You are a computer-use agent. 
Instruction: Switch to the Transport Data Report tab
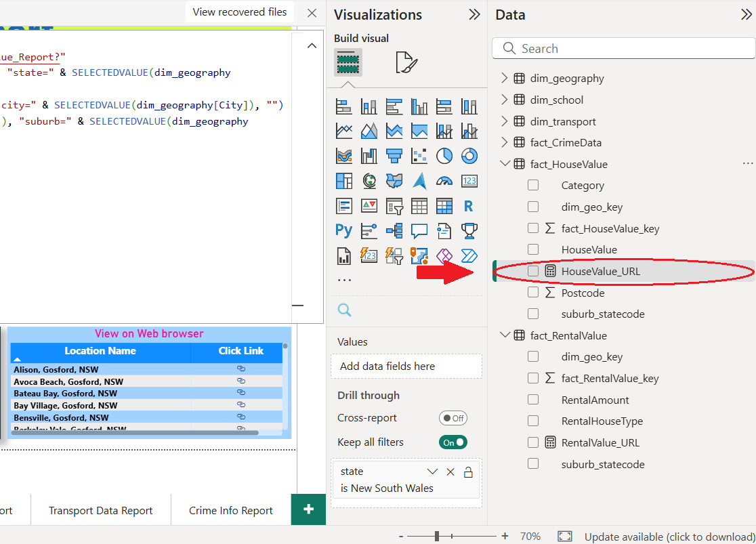[100, 511]
